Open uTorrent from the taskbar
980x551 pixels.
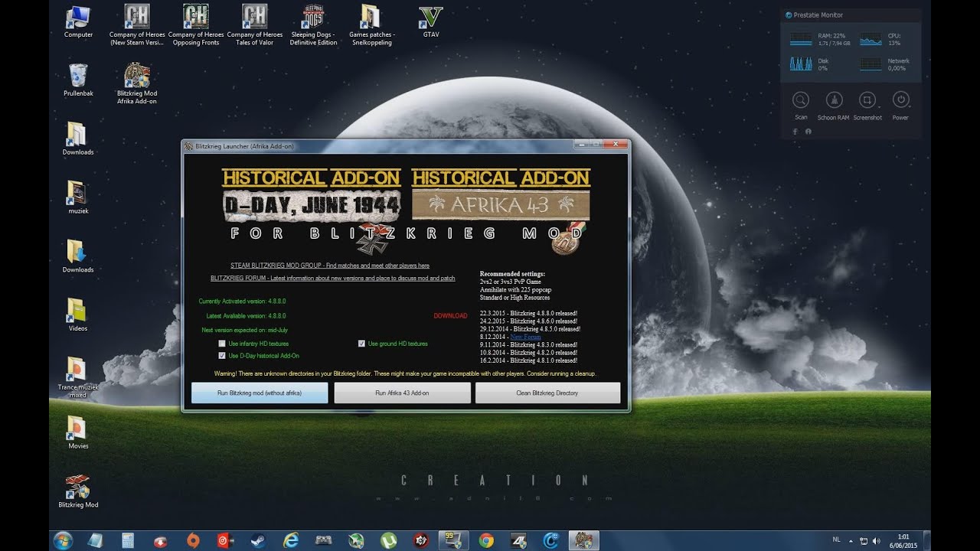(x=388, y=540)
